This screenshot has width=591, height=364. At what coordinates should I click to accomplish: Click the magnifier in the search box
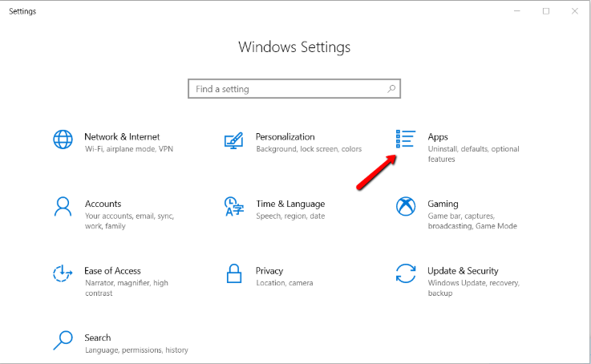[x=391, y=89]
